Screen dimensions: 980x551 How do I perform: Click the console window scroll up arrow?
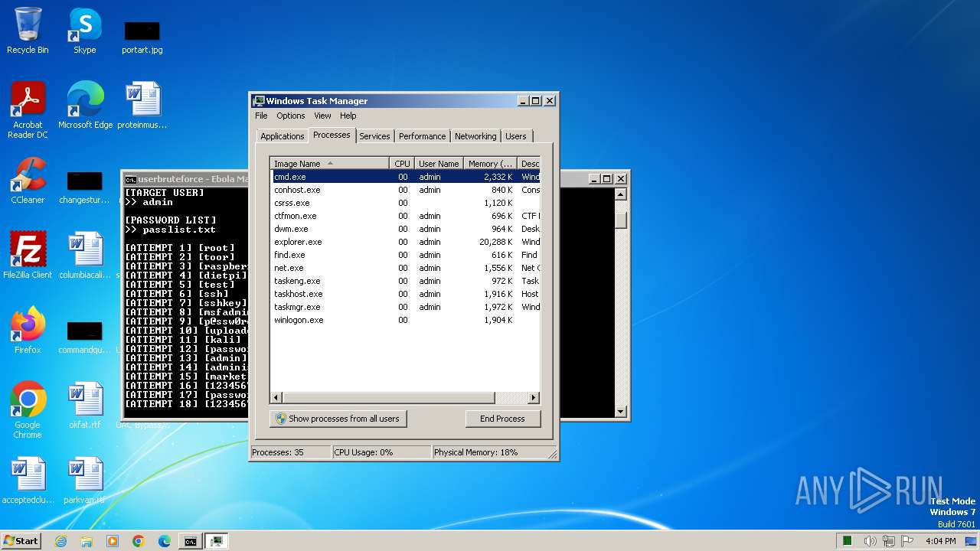(x=621, y=194)
